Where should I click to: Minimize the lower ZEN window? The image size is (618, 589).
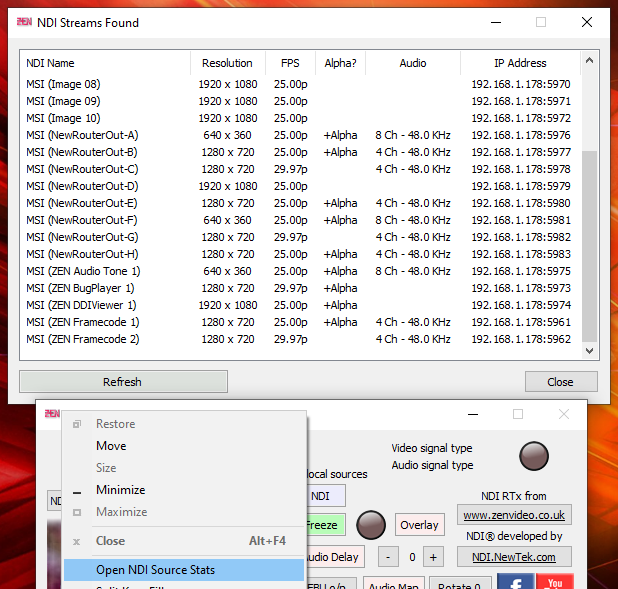pyautogui.click(x=473, y=414)
